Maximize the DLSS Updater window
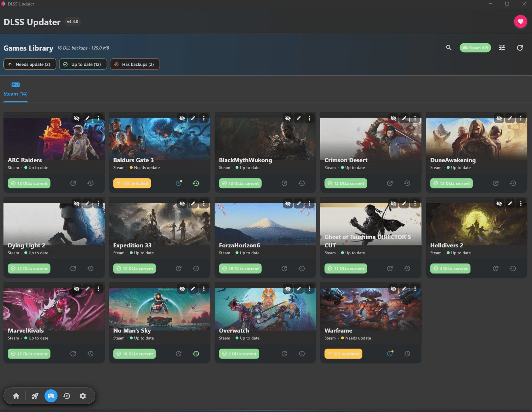The image size is (532, 412). pos(507,4)
